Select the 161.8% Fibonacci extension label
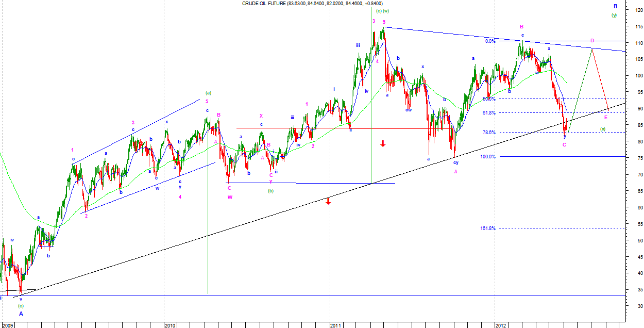Image resolution: width=644 pixels, height=328 pixels. tap(488, 228)
